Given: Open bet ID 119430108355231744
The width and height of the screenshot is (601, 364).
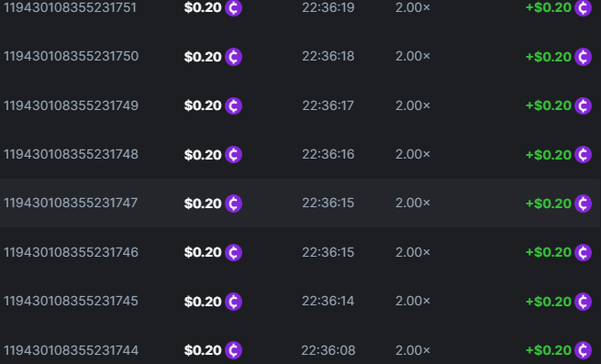Looking at the screenshot, I should 71,350.
